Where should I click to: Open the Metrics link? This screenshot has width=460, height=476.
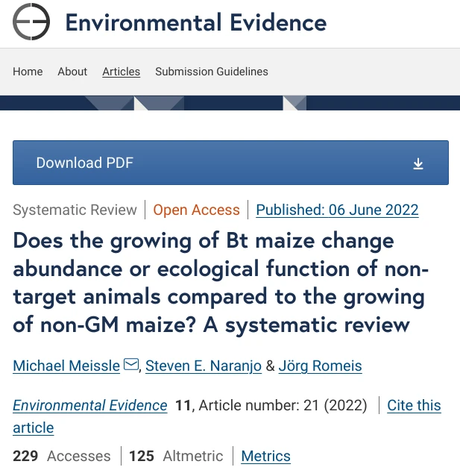265,455
